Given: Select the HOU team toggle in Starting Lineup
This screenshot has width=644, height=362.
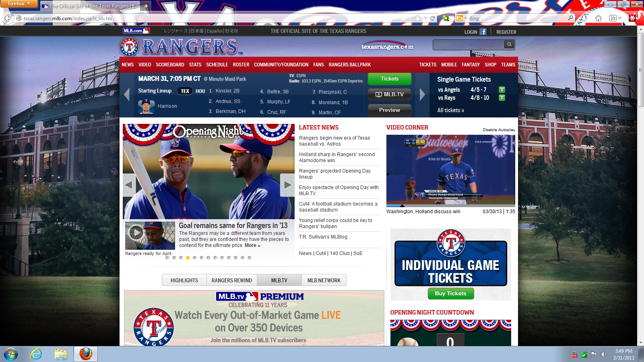Looking at the screenshot, I should 200,91.
